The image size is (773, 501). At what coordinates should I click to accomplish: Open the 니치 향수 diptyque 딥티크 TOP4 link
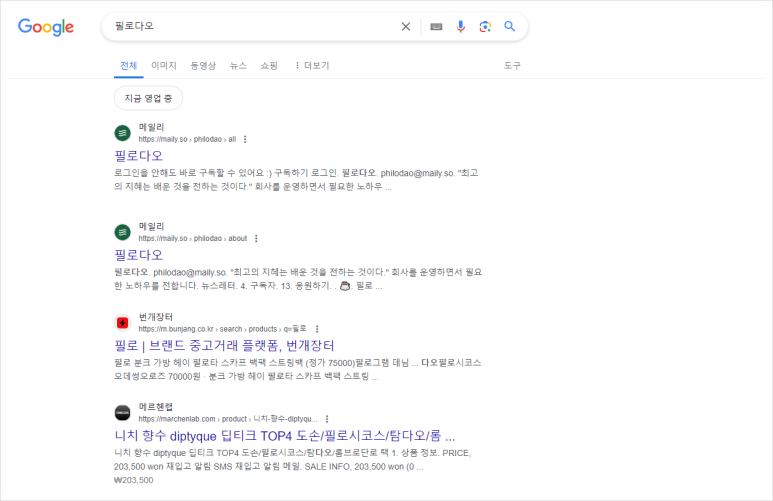pyautogui.click(x=284, y=436)
